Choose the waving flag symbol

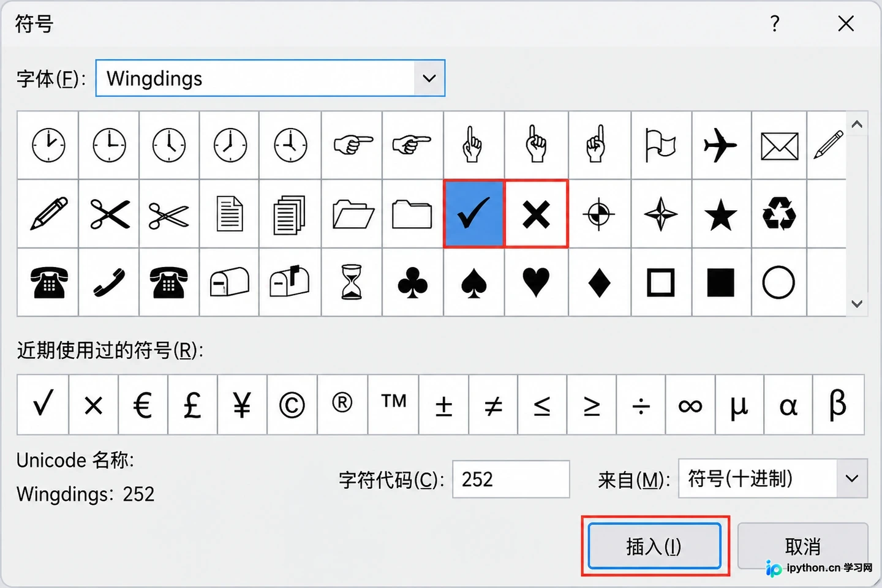(x=661, y=145)
